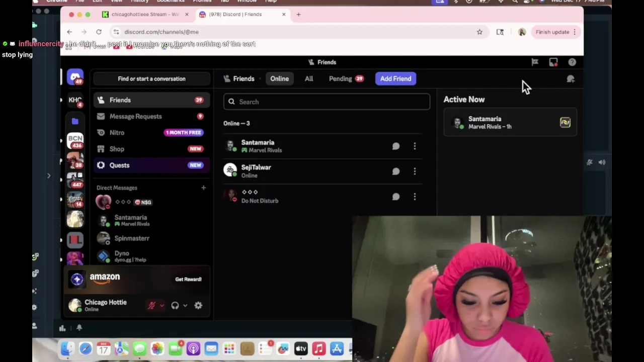Click the Chrome back arrow
Image resolution: width=644 pixels, height=362 pixels.
[69, 32]
